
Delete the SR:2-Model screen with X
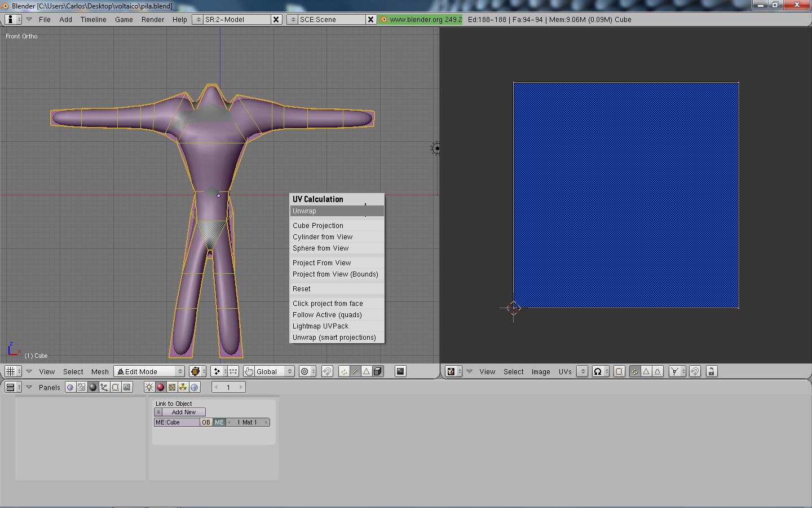(x=276, y=19)
